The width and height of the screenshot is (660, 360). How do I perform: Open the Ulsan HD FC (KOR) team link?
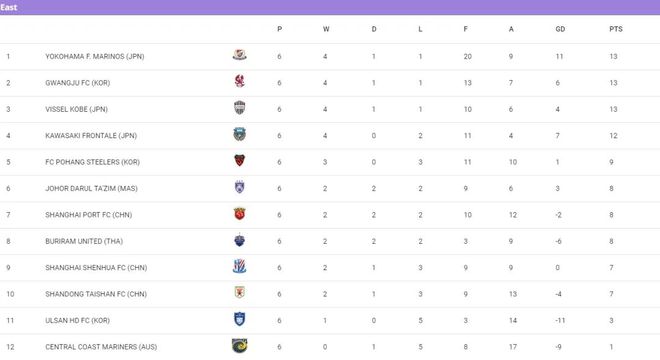[77, 320]
